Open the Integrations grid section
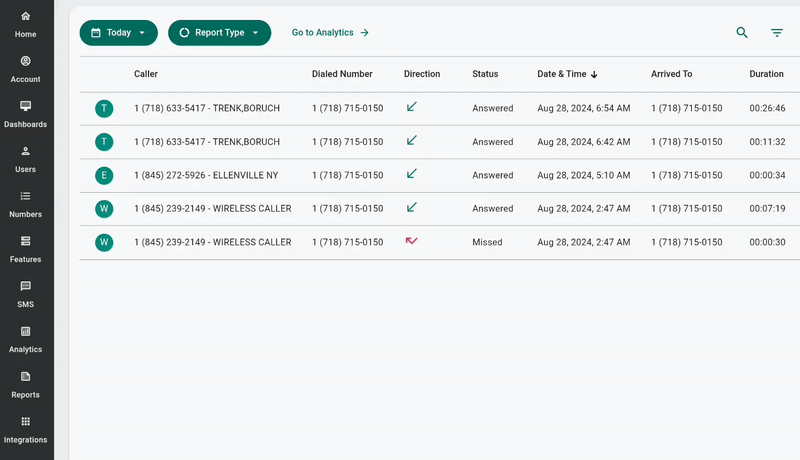 [x=26, y=430]
